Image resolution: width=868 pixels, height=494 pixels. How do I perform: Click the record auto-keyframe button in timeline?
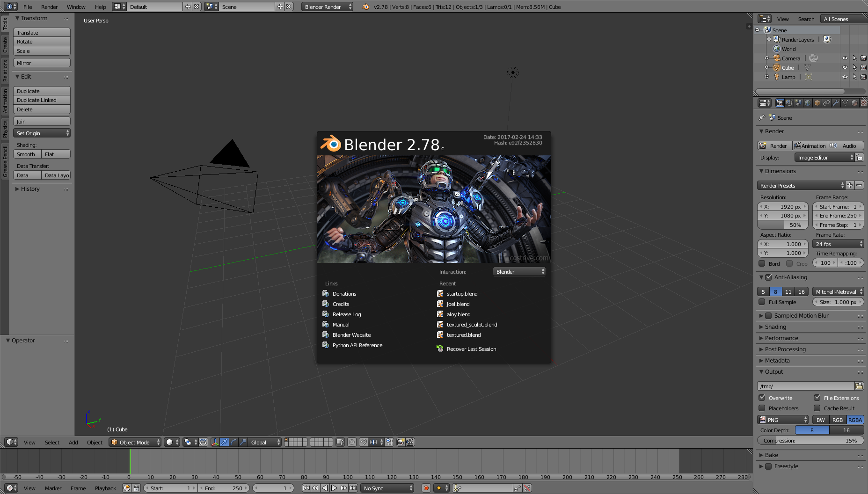pos(426,488)
